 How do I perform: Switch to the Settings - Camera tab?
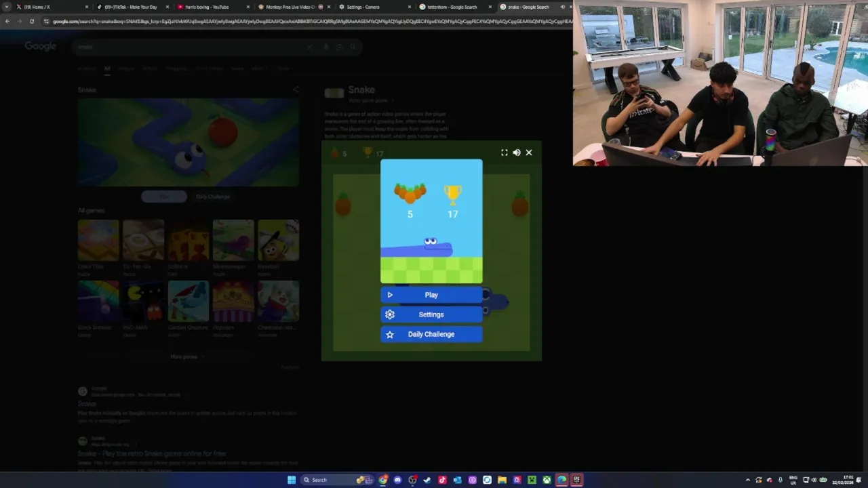point(374,7)
